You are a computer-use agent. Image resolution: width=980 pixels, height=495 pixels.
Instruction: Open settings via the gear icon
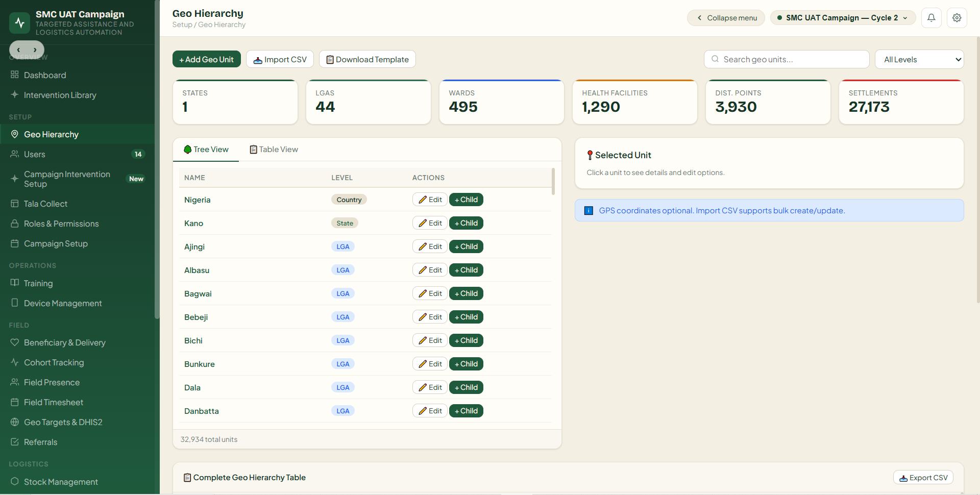[x=957, y=18]
